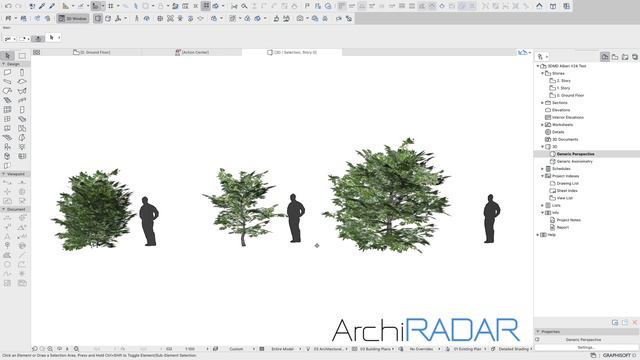Switch Navigator to Project Map
Screen dimensions: 640x360
(604, 57)
